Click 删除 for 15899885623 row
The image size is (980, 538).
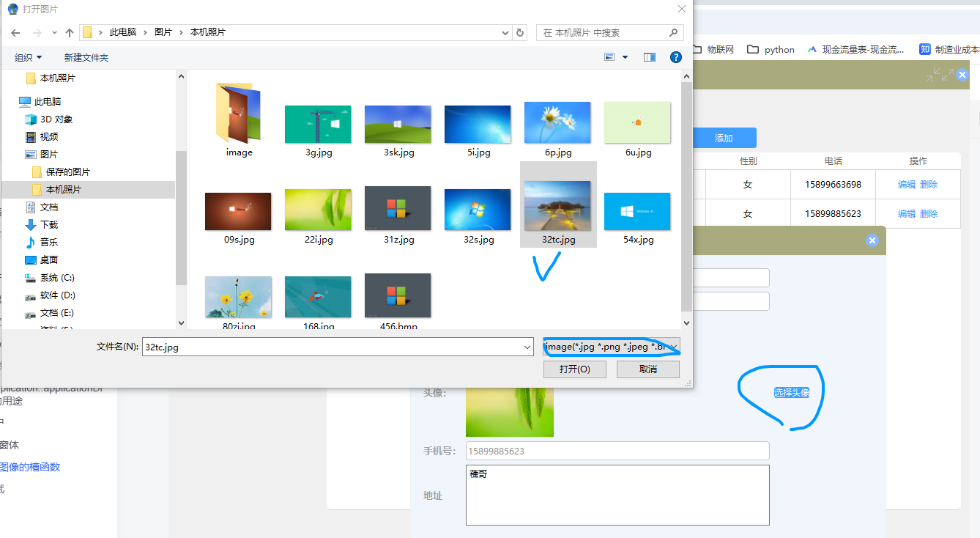pos(929,213)
